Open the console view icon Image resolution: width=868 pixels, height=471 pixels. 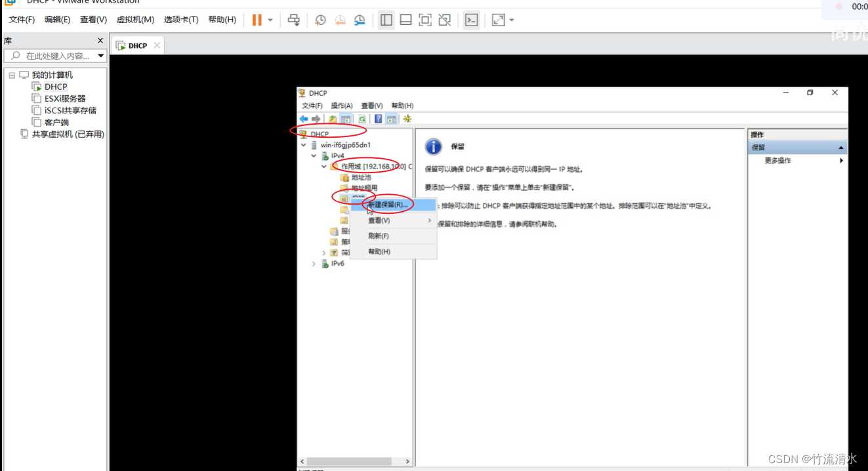pos(471,20)
